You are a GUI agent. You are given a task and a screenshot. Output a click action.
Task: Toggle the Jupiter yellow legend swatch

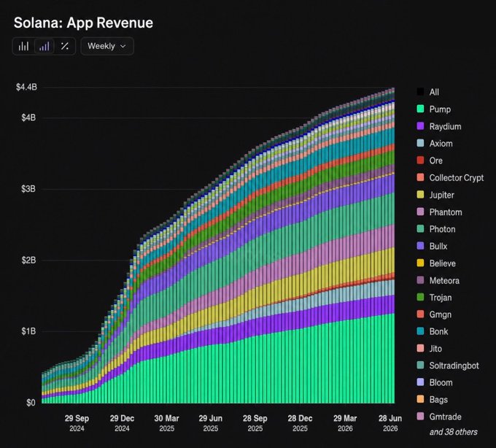420,194
